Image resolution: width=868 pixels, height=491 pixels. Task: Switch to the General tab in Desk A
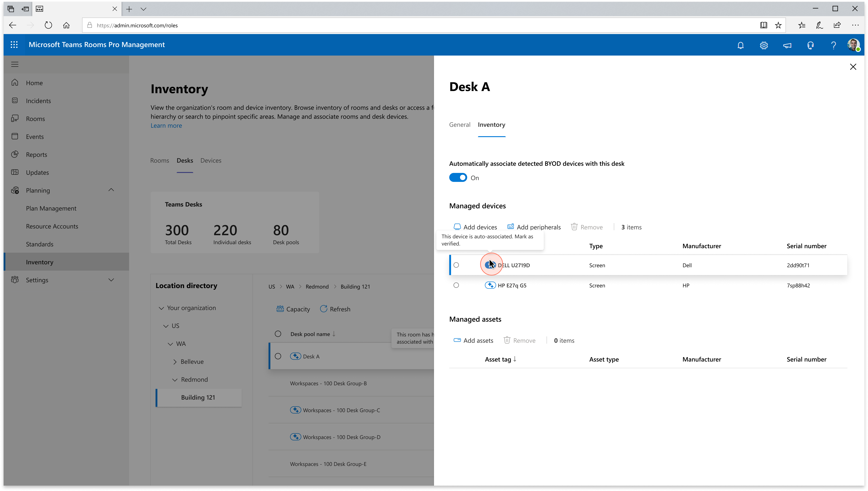click(x=460, y=125)
